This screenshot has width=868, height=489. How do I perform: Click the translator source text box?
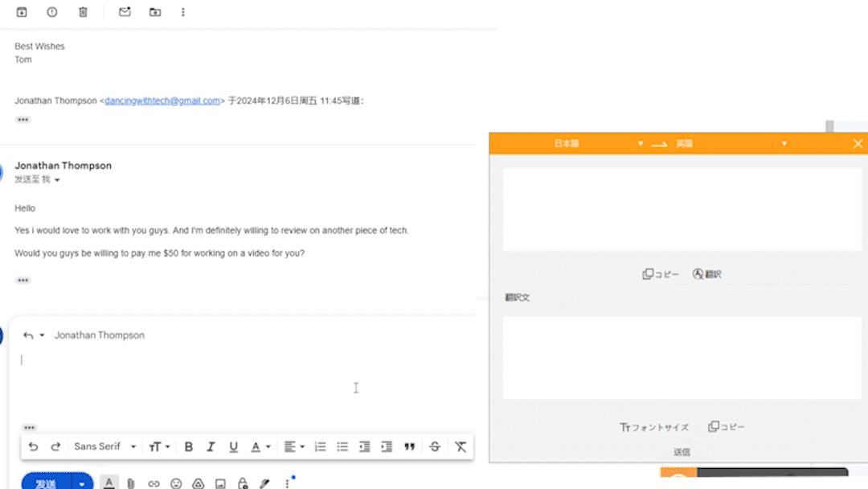[682, 209]
